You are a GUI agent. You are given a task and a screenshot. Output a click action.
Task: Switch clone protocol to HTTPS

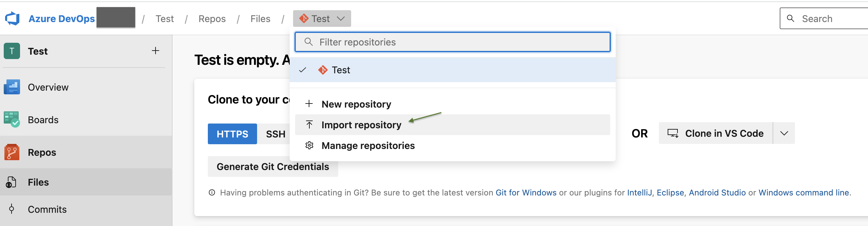232,134
